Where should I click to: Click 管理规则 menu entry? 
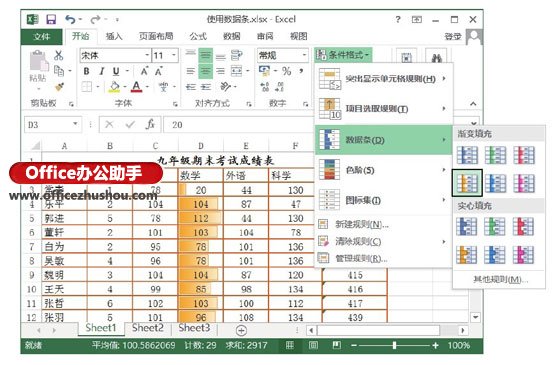pos(383,258)
